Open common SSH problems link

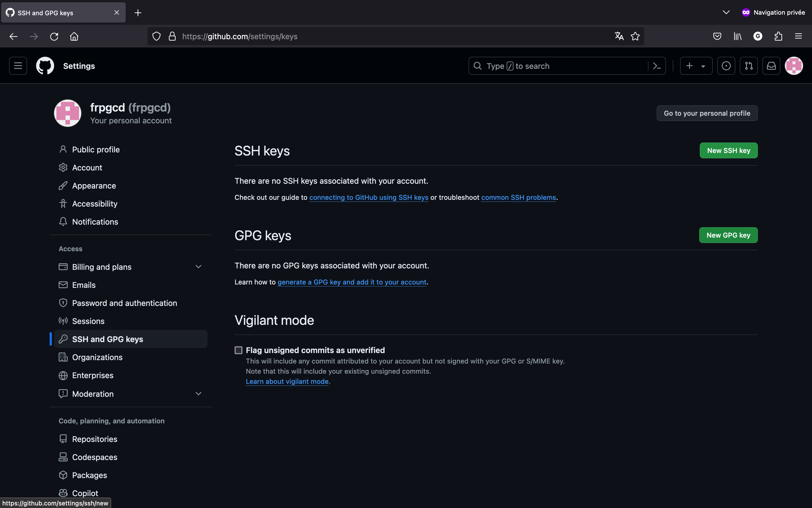click(x=518, y=198)
